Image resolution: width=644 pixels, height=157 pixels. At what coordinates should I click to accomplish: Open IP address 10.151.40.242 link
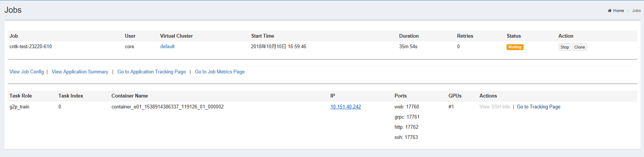pos(346,107)
